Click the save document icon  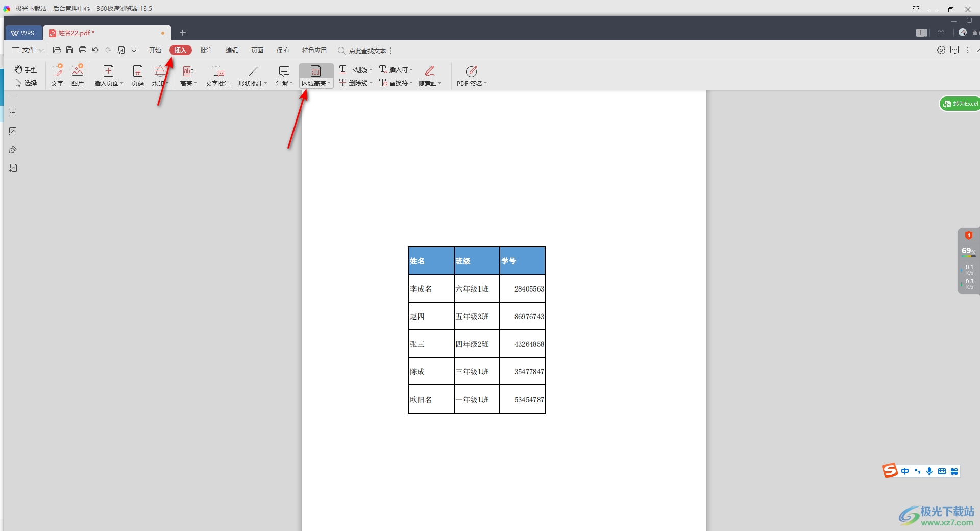(70, 50)
